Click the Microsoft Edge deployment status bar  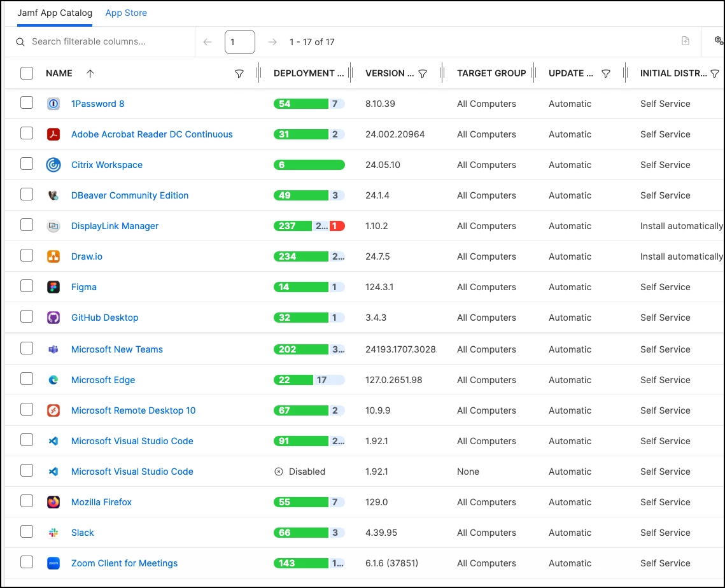click(x=309, y=379)
